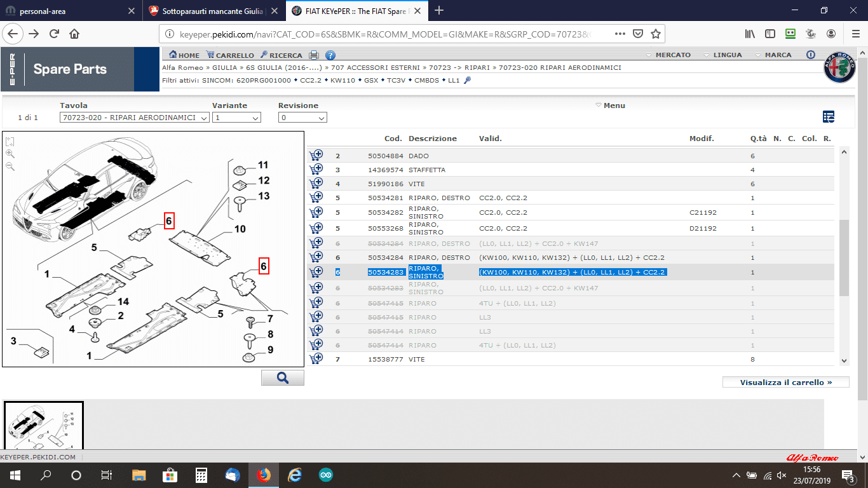Click part code 14369574
Image resolution: width=868 pixels, height=488 pixels.
pos(386,170)
